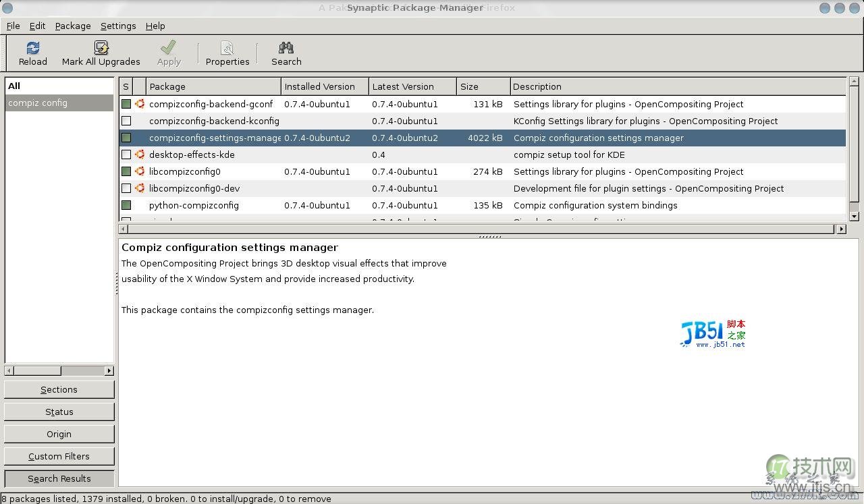Toggle the checkbox for compizconfig-backend-kconfig
This screenshot has height=504, width=864.
(x=126, y=121)
